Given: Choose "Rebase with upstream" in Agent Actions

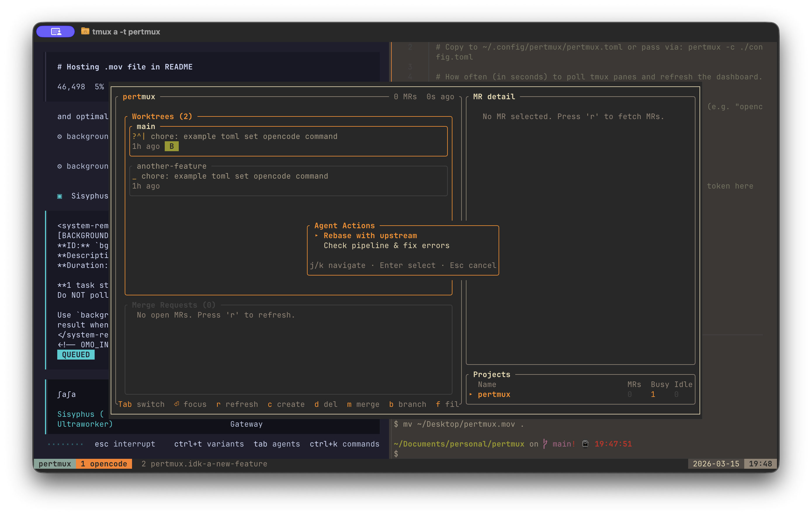Looking at the screenshot, I should point(370,236).
